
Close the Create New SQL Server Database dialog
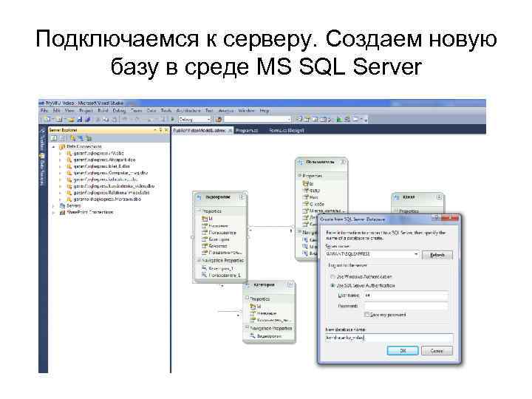[x=451, y=219]
